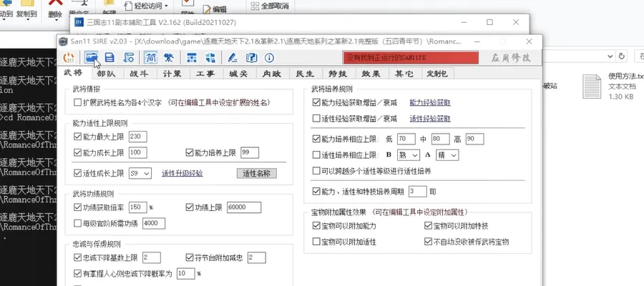Screen dimensions: 644x286
Task: Click the pencil edit toolbar icon
Action: (x=233, y=57)
